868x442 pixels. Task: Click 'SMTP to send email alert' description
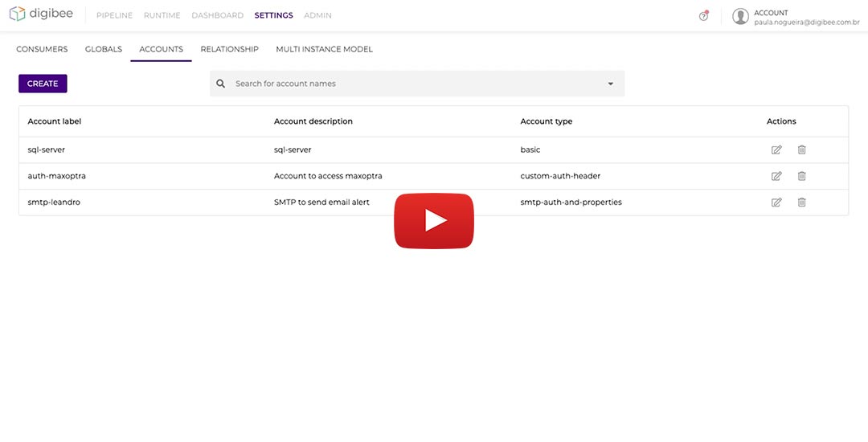321,203
